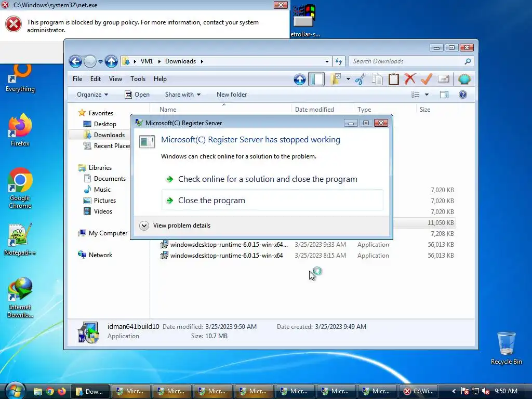Open Internet Download Manager desktop shortcut

pos(20,298)
